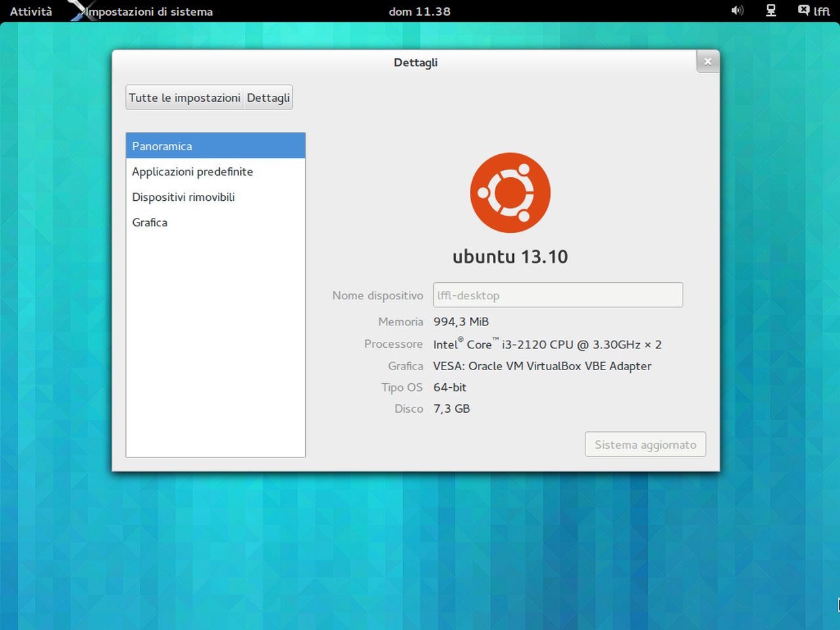840x630 pixels.
Task: Click the Ubuntu logo in Details panel
Action: coord(510,193)
